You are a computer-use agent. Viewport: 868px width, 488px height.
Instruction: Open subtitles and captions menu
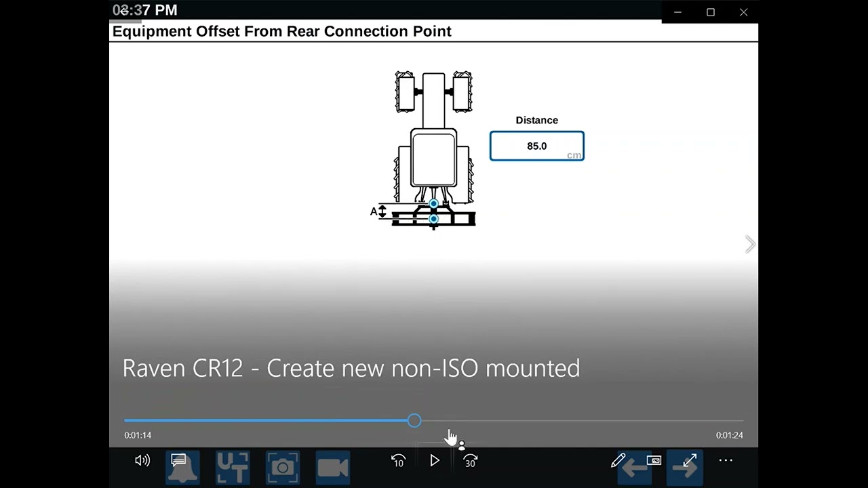pos(178,461)
